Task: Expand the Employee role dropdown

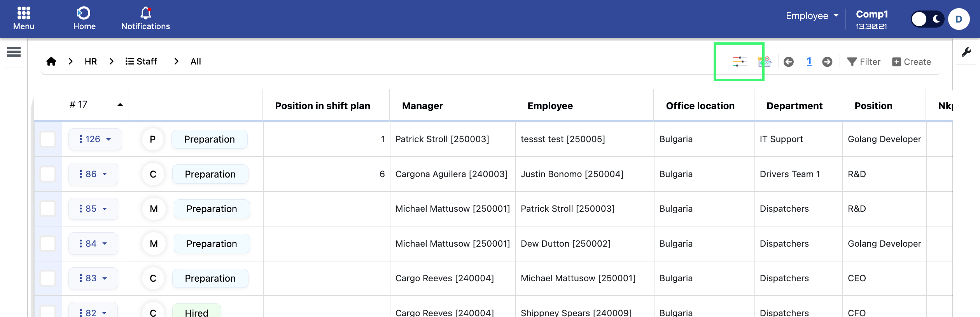Action: click(812, 16)
